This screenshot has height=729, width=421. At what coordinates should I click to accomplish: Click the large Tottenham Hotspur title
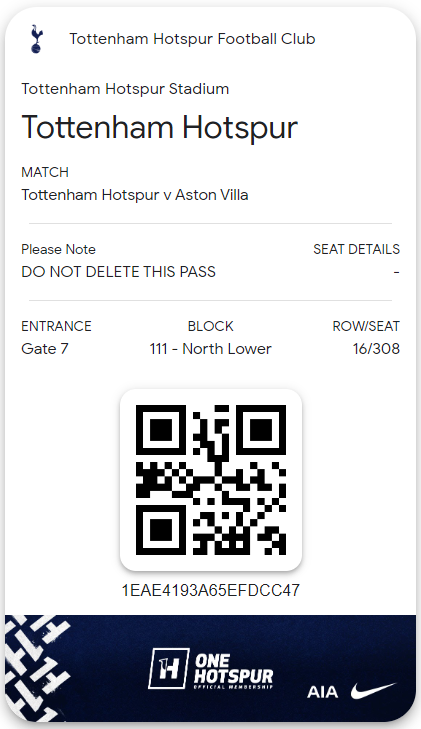(159, 128)
